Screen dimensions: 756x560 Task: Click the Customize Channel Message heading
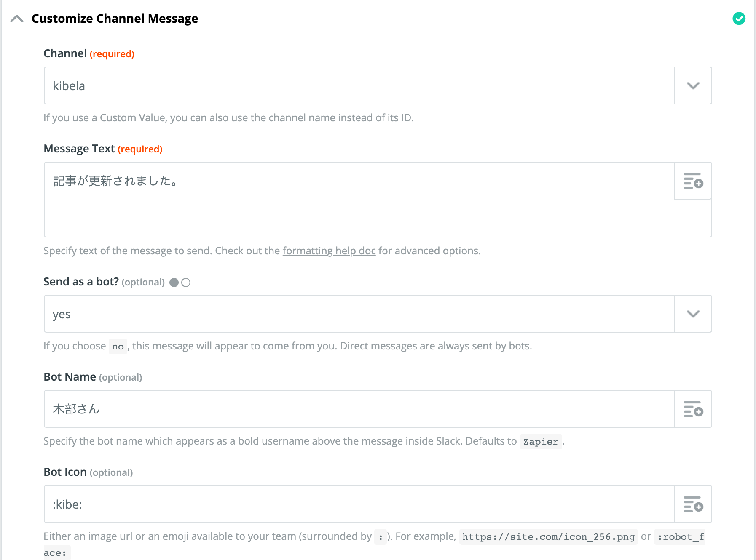click(115, 19)
